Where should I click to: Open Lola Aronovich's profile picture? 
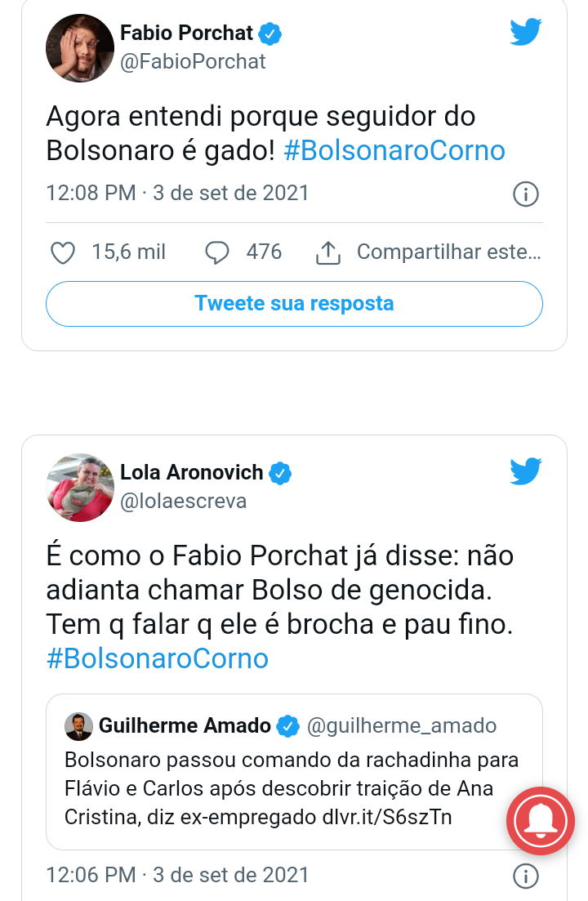click(x=80, y=488)
